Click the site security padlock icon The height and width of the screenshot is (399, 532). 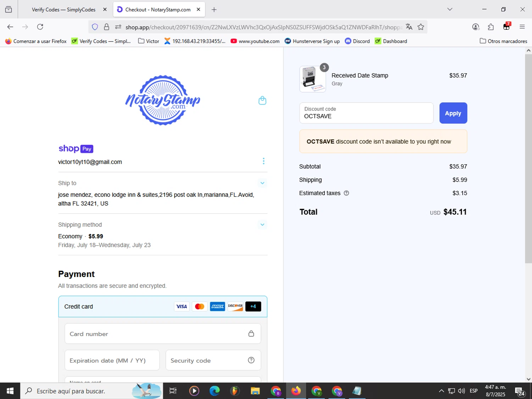[106, 27]
